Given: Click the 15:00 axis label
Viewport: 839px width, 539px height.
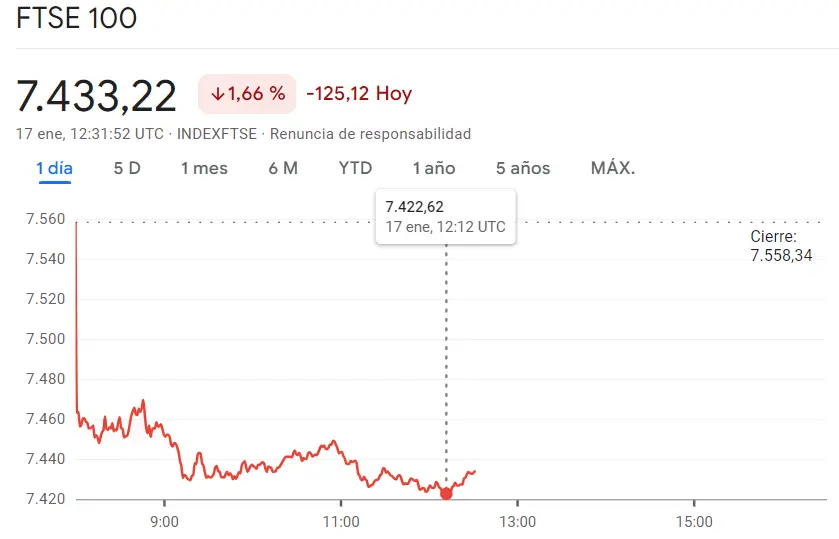Looking at the screenshot, I should (x=694, y=521).
